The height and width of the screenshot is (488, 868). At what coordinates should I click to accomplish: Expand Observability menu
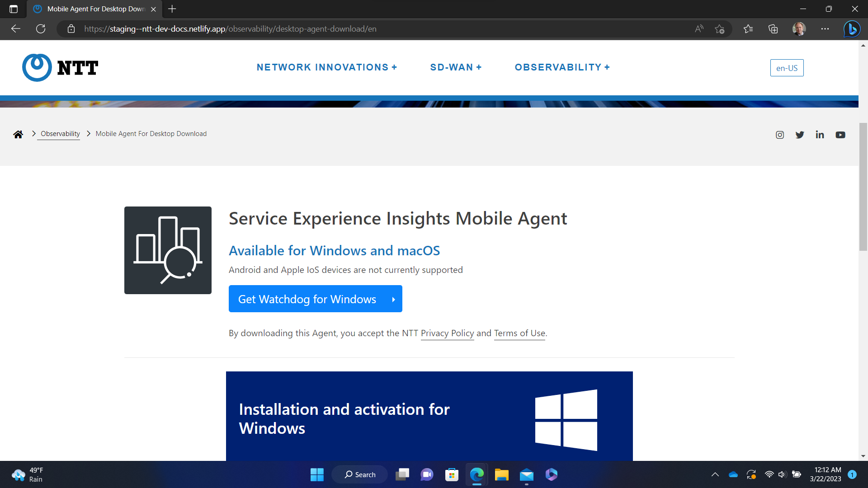562,67
